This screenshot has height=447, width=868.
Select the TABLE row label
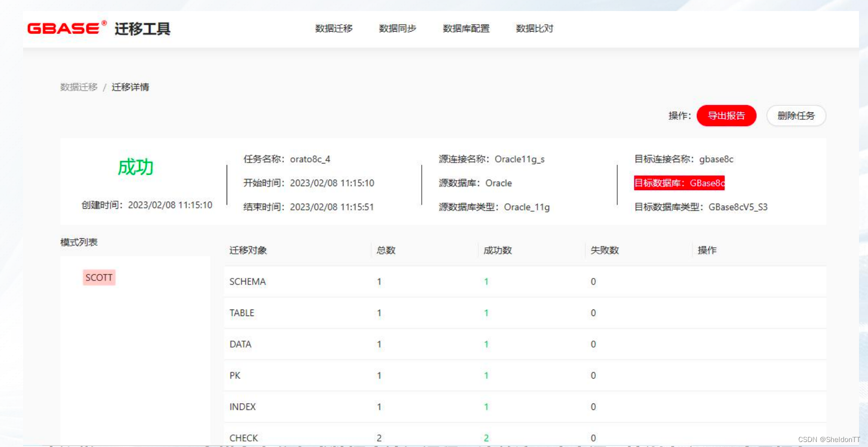click(x=242, y=313)
